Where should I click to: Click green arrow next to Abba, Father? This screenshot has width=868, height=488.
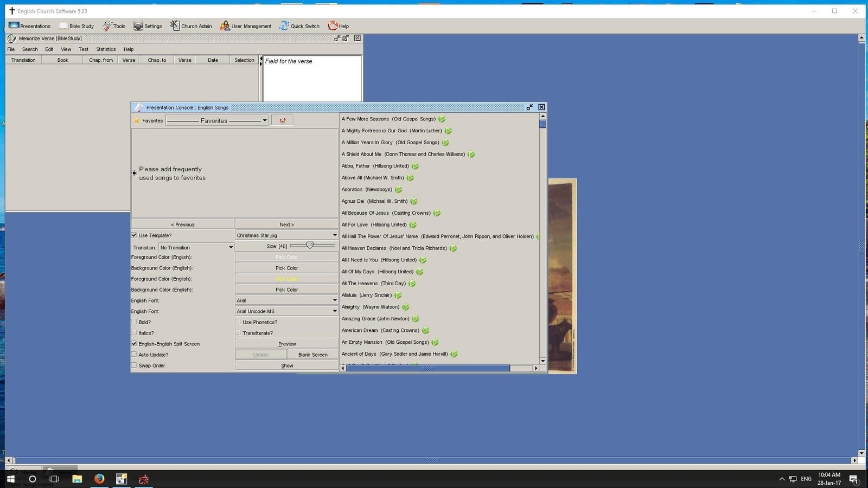point(415,166)
